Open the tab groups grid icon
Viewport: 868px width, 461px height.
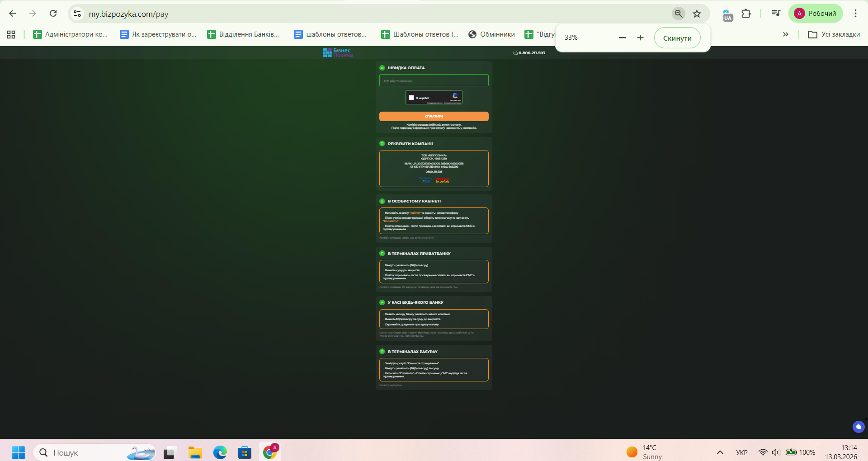click(11, 34)
